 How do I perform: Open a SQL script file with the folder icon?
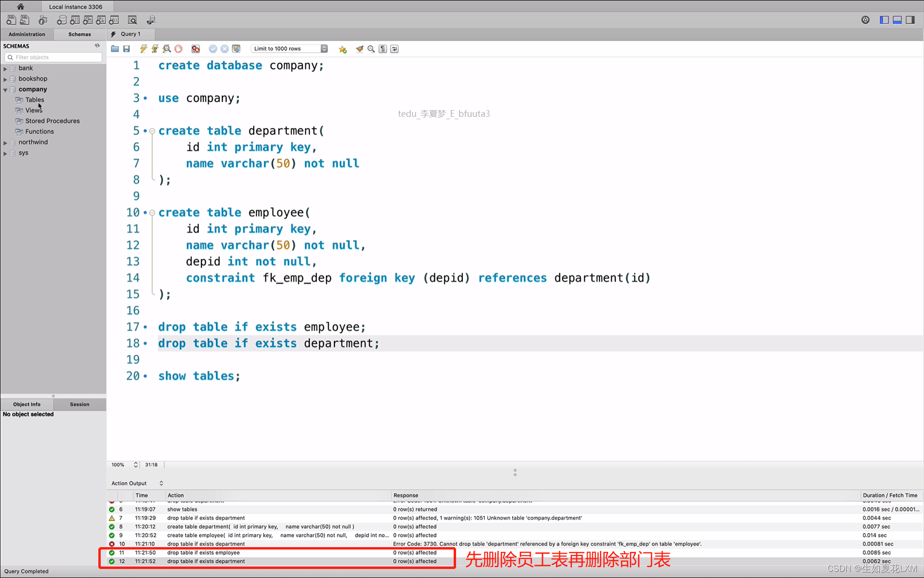115,49
